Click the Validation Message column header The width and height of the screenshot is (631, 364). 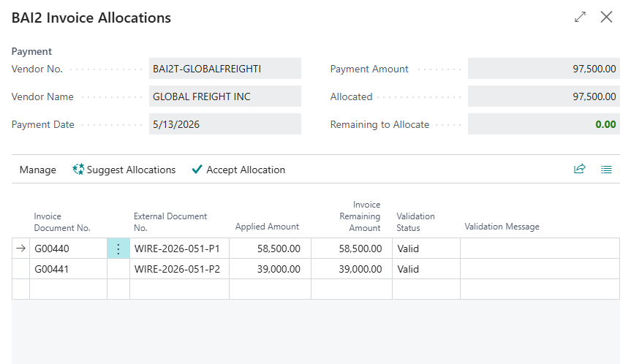point(502,227)
